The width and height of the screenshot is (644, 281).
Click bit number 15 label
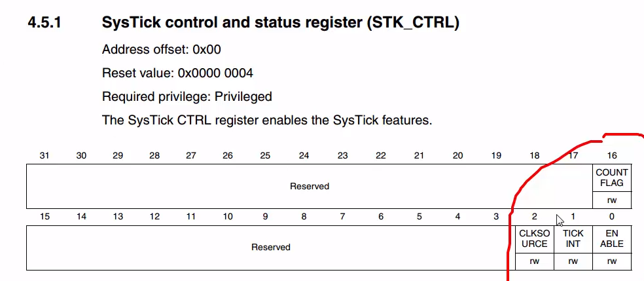pos(45,217)
